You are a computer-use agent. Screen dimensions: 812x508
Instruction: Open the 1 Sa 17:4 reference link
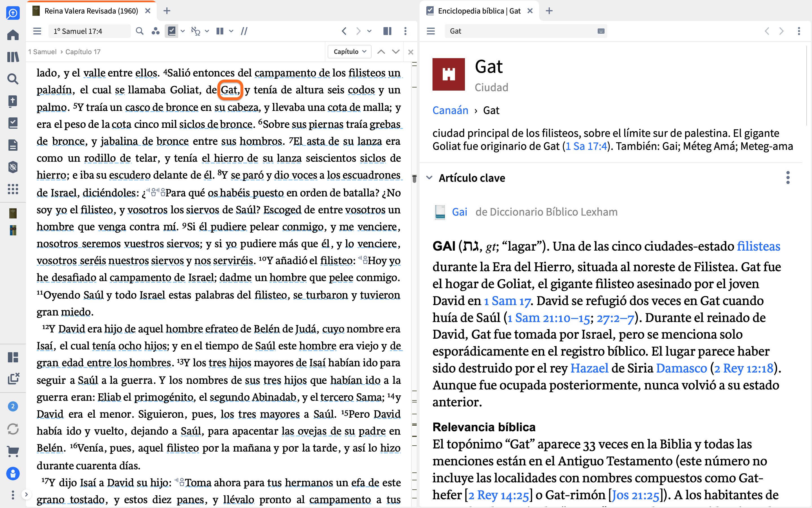click(x=586, y=146)
